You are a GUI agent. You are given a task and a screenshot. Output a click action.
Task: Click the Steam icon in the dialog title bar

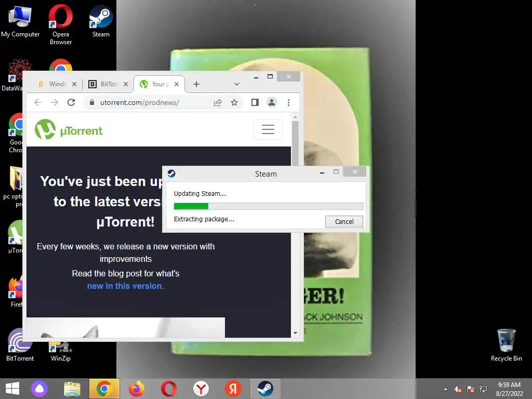click(x=171, y=174)
